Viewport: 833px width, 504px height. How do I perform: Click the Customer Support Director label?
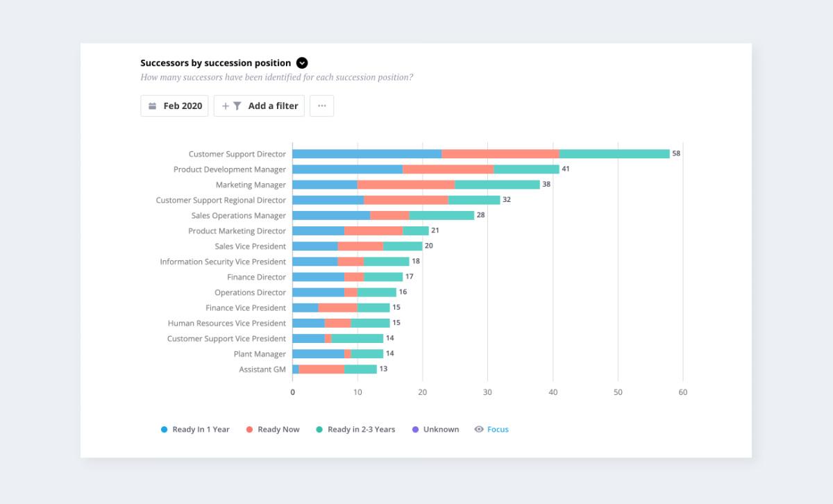tap(237, 154)
